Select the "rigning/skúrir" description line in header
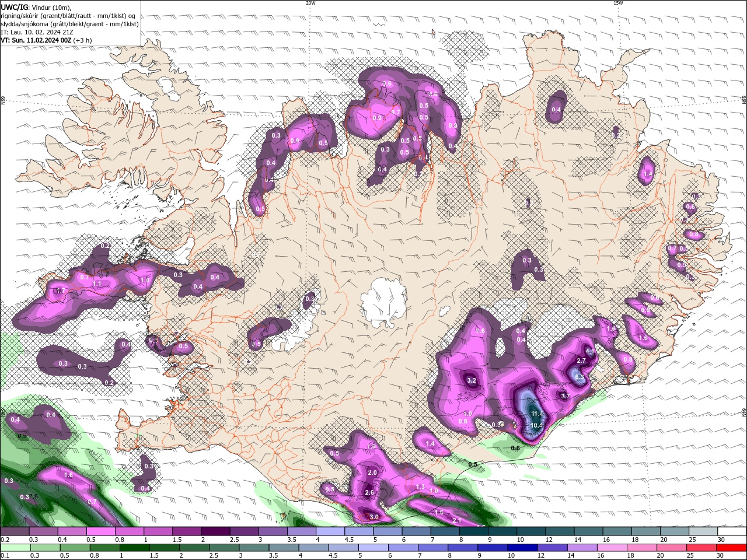Viewport: 747px width, 560px height. coord(69,16)
